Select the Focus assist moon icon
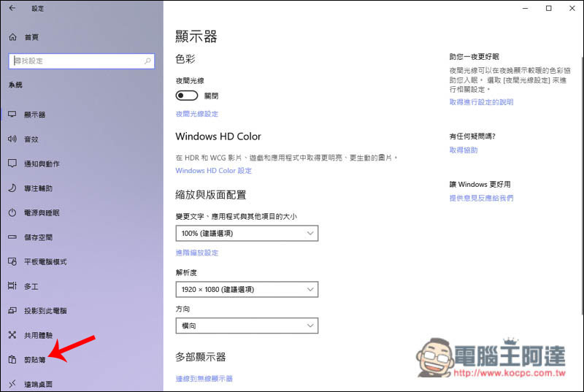Screen dimensions: 584x392 tap(12, 188)
